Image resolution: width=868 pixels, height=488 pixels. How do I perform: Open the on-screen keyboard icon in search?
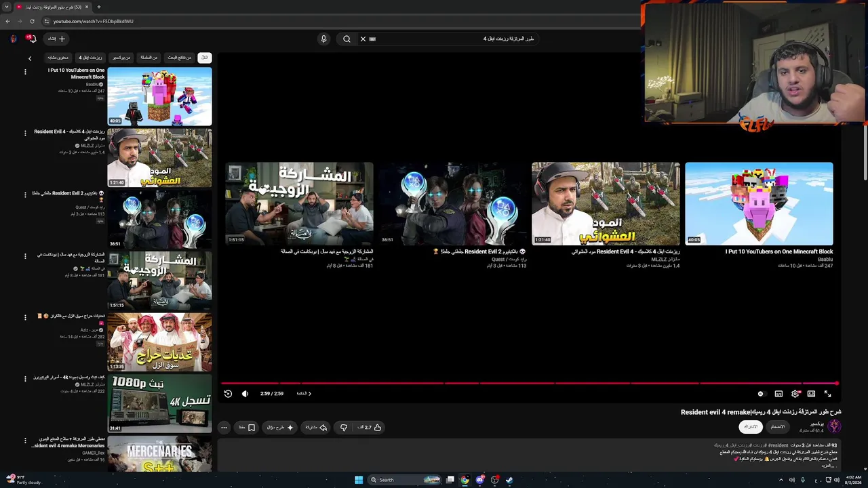pyautogui.click(x=372, y=39)
